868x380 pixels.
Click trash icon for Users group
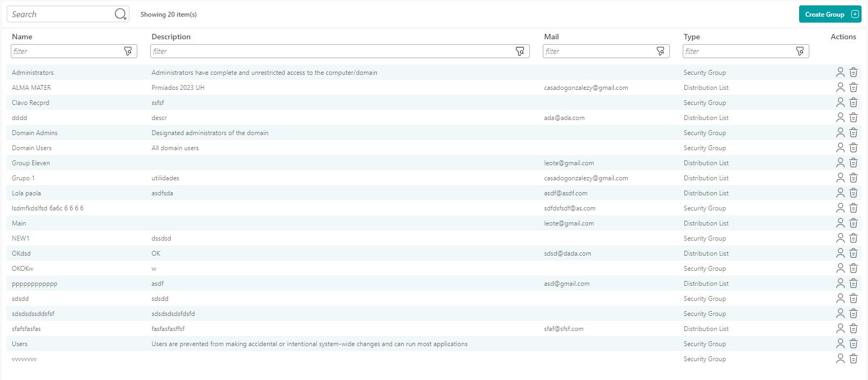[x=853, y=343]
